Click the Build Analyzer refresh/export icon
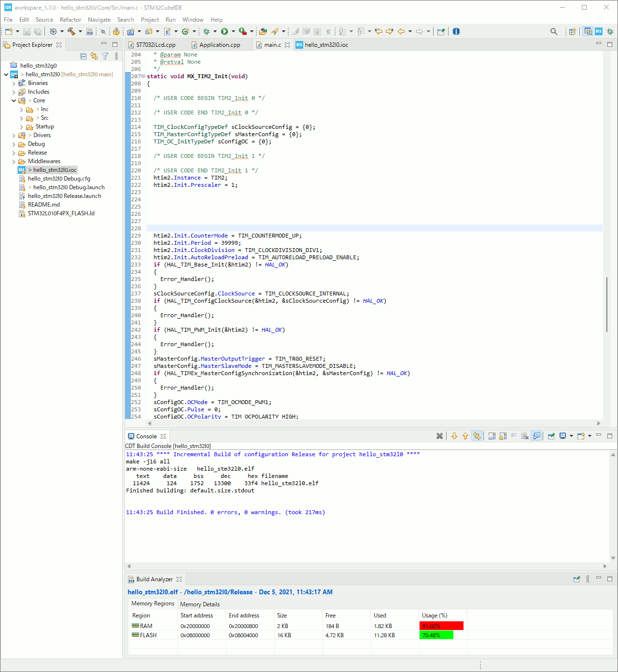Image resolution: width=618 pixels, height=672 pixels. 576,579
